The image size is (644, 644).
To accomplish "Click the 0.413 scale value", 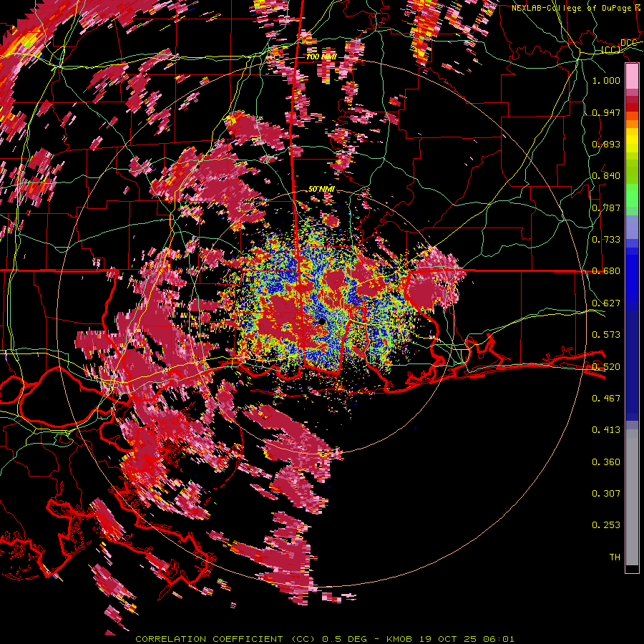I will pos(606,430).
